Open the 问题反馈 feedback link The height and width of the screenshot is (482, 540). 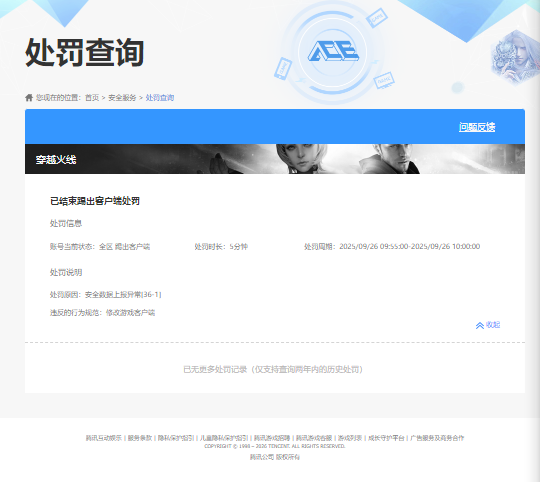tap(477, 127)
